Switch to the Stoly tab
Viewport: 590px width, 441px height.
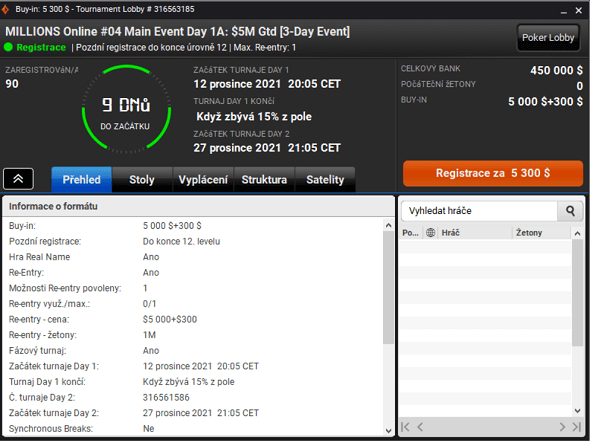pos(142,179)
